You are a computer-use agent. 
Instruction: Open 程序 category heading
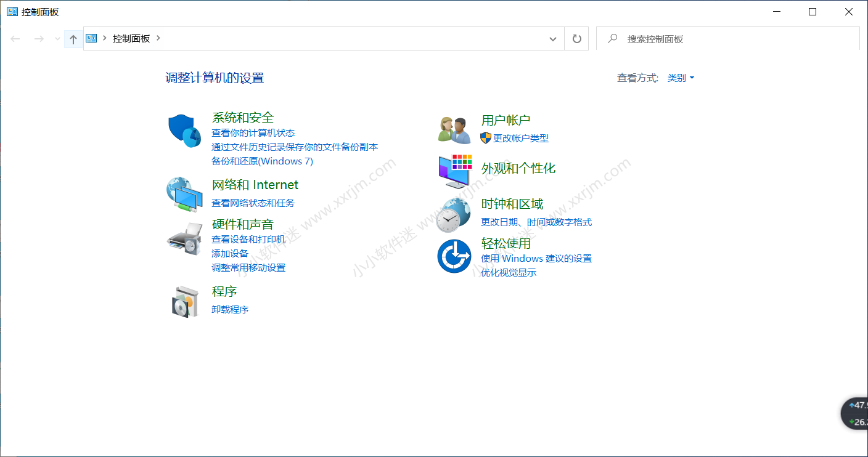[224, 291]
